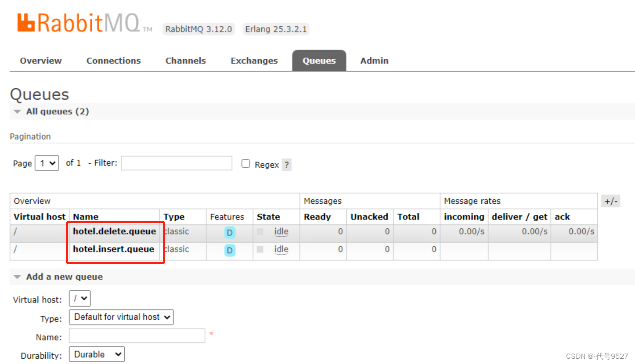Sort by deliver / get rate

pyautogui.click(x=520, y=217)
